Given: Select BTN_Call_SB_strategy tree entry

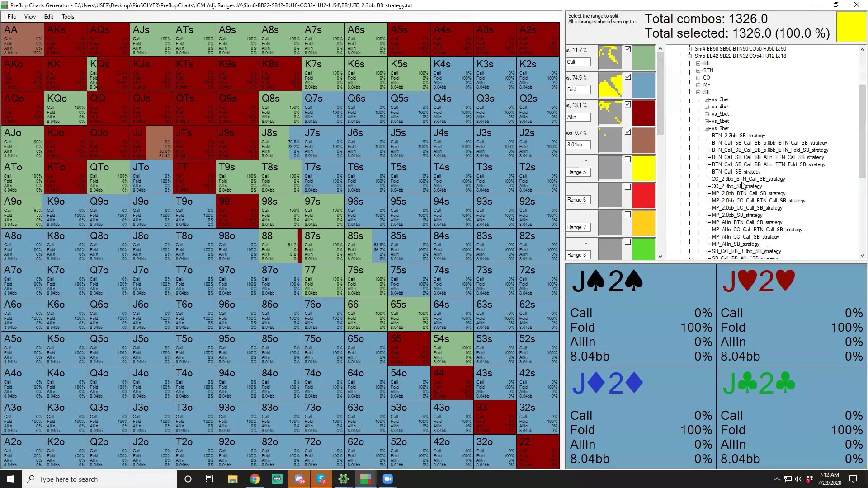Looking at the screenshot, I should 736,172.
